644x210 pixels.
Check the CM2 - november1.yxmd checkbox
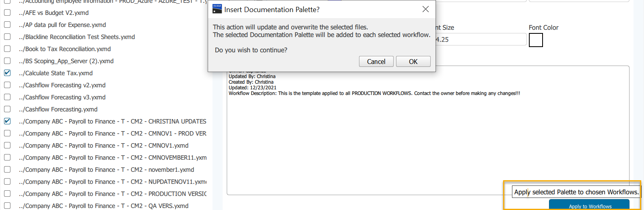tap(7, 169)
